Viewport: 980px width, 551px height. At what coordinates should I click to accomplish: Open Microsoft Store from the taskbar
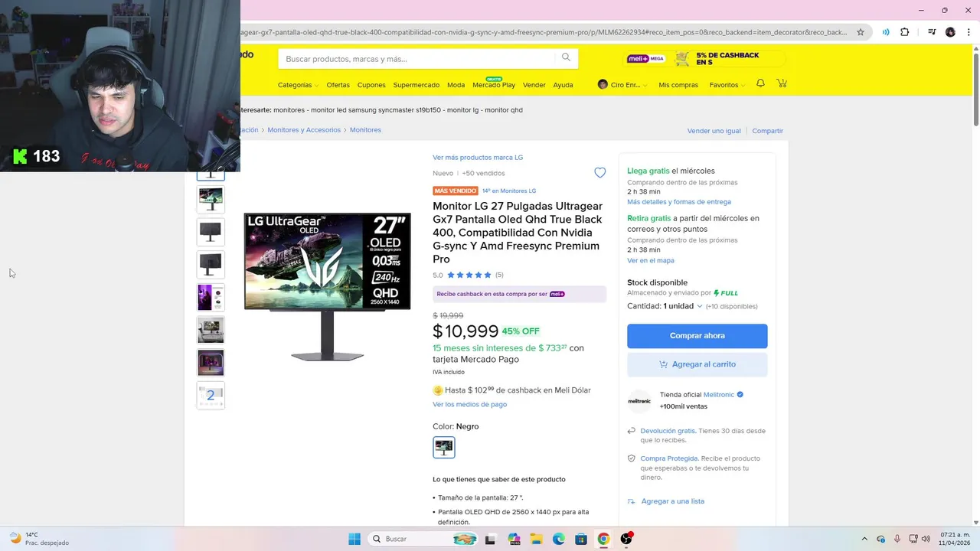coord(581,539)
